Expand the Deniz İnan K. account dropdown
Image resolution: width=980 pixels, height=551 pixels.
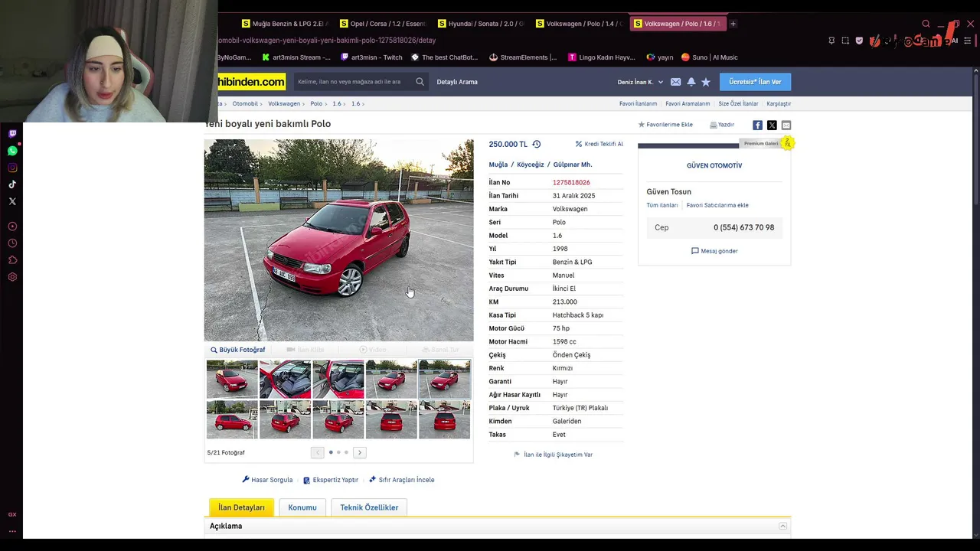(640, 82)
